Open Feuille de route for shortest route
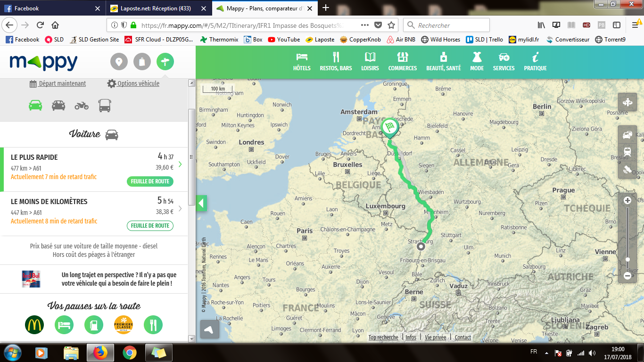 (x=150, y=226)
